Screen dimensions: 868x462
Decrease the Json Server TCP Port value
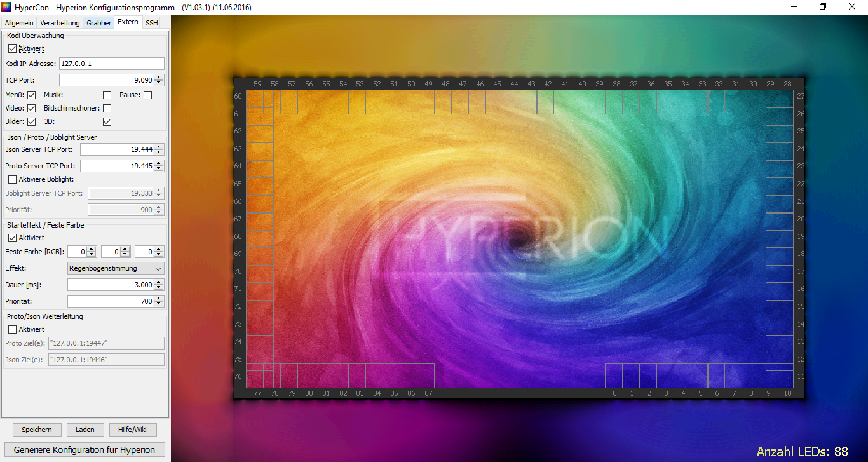pos(159,153)
